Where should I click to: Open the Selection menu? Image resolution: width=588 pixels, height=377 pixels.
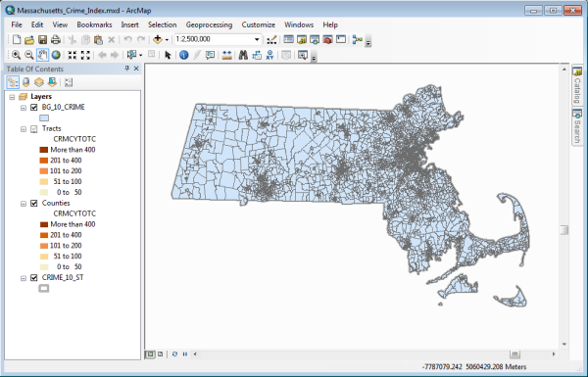click(162, 24)
